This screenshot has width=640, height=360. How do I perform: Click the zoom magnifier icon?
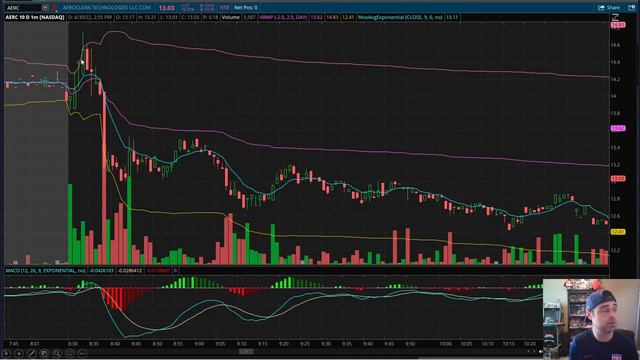(57, 353)
